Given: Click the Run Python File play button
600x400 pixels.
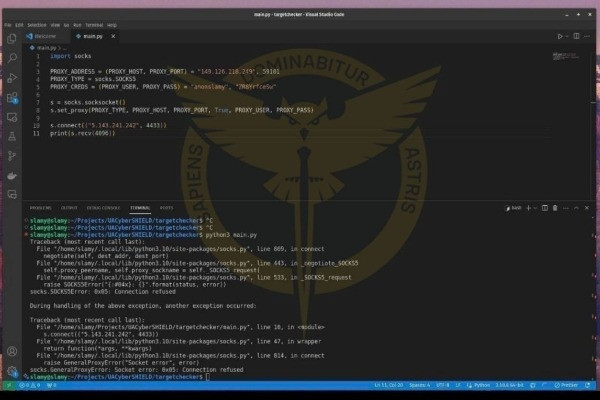Looking at the screenshot, I should click(560, 36).
